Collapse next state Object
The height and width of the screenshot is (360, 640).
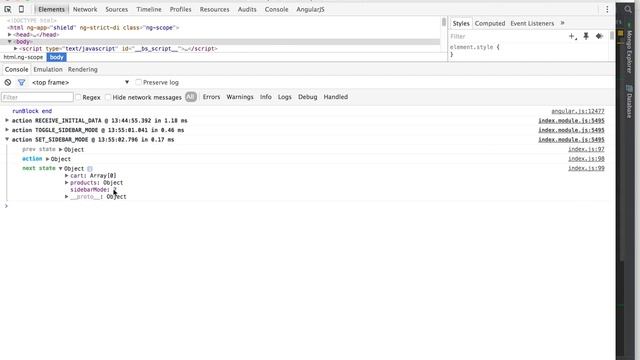[x=60, y=169]
